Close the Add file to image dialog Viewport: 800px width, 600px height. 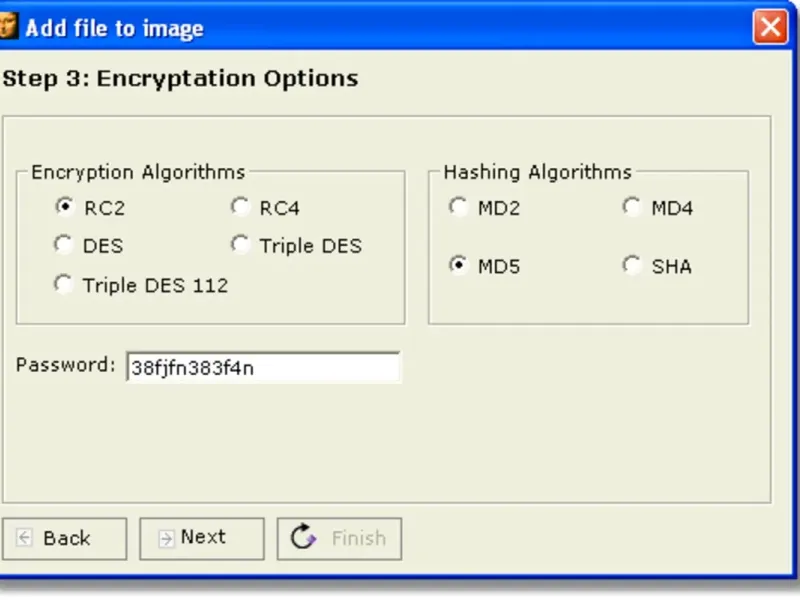pyautogui.click(x=770, y=27)
